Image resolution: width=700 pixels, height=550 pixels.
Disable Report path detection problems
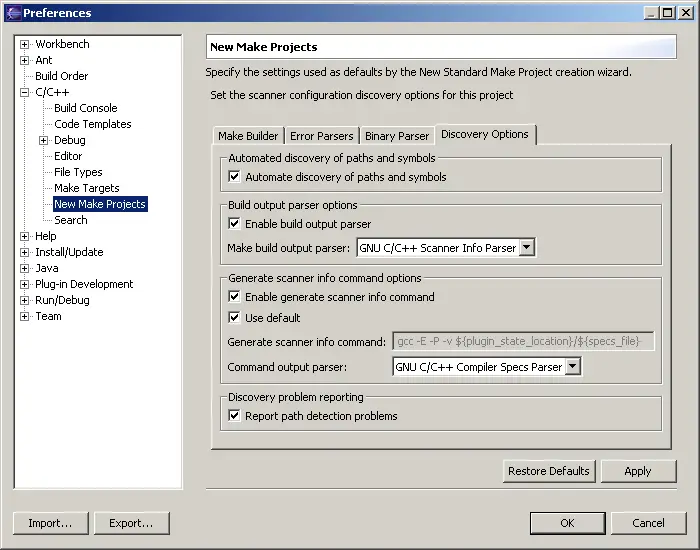[235, 416]
